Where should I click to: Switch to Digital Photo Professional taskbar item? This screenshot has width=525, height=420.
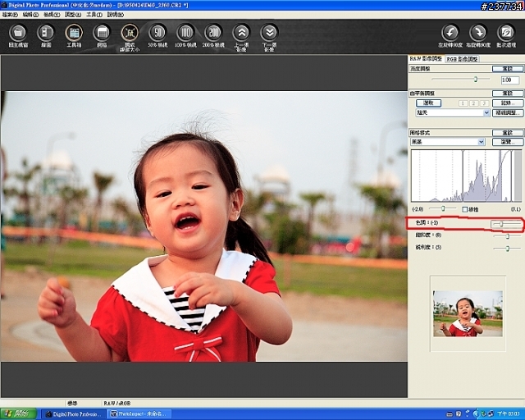click(x=73, y=414)
